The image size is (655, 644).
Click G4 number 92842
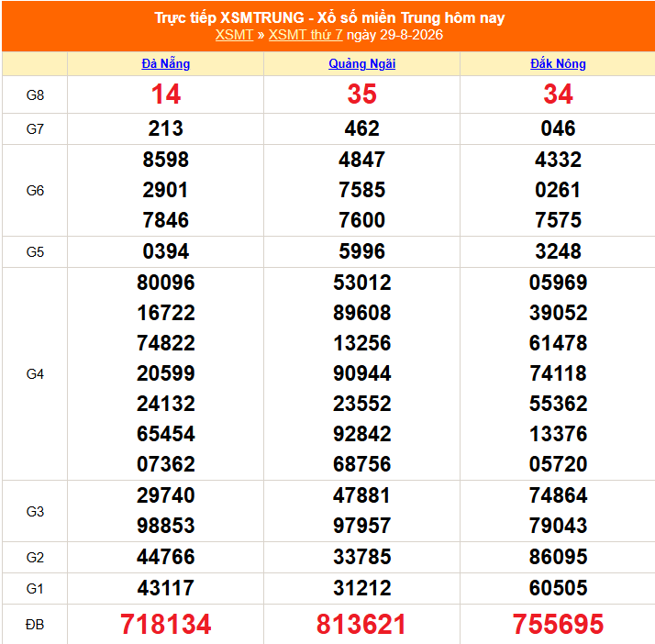[x=361, y=434]
